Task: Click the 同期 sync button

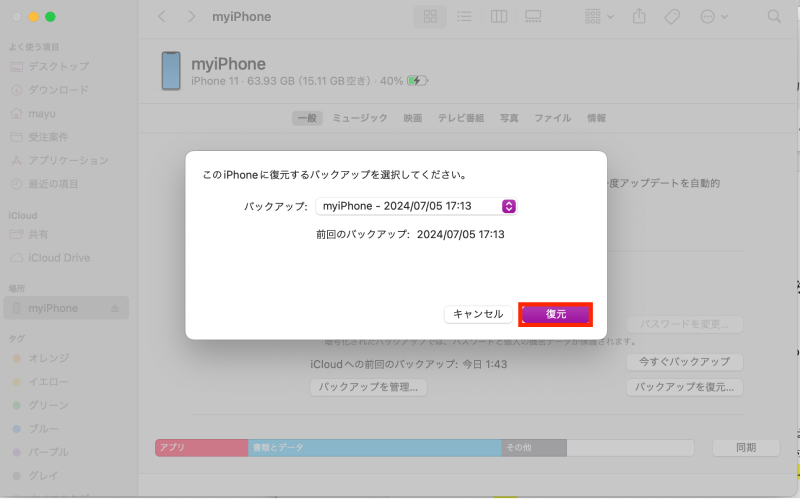Action: pyautogui.click(x=745, y=448)
